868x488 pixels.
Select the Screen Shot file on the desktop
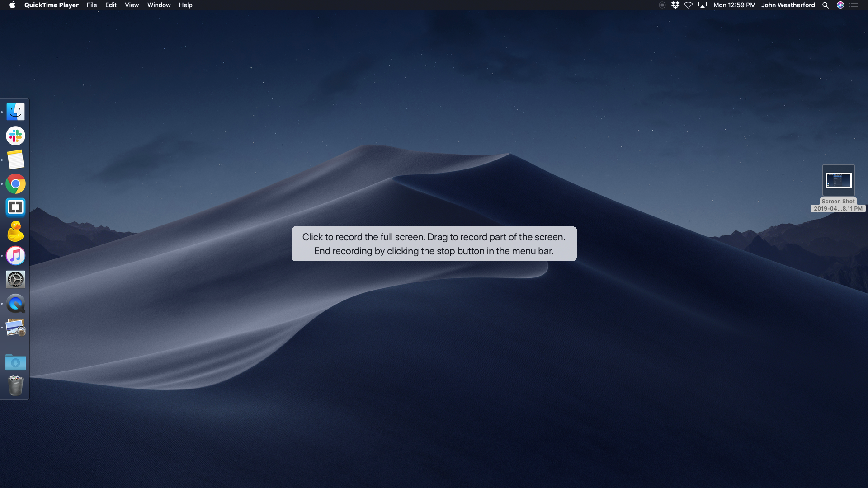pos(839,180)
